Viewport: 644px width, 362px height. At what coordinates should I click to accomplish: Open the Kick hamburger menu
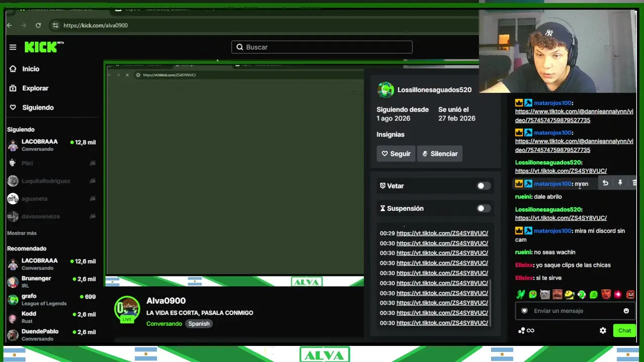(x=13, y=47)
